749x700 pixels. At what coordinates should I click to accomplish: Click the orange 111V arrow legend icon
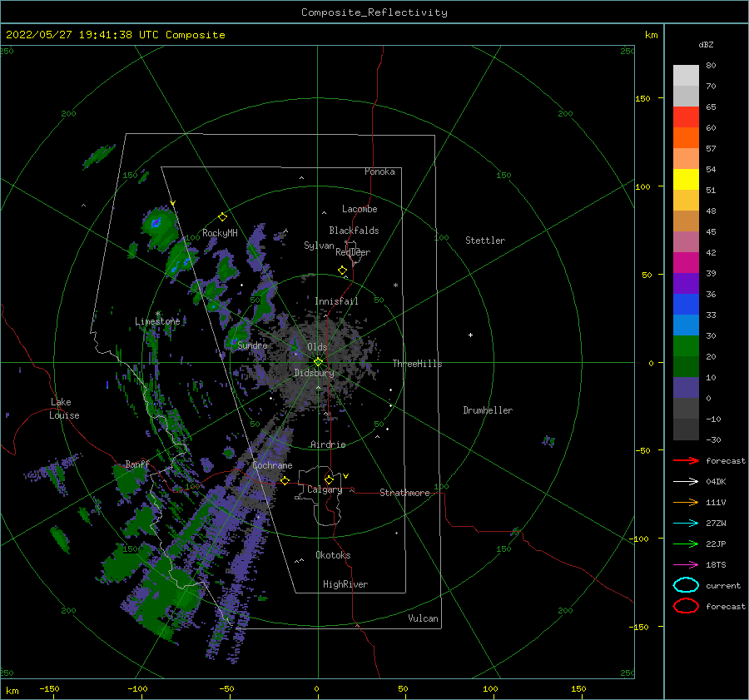pyautogui.click(x=686, y=502)
